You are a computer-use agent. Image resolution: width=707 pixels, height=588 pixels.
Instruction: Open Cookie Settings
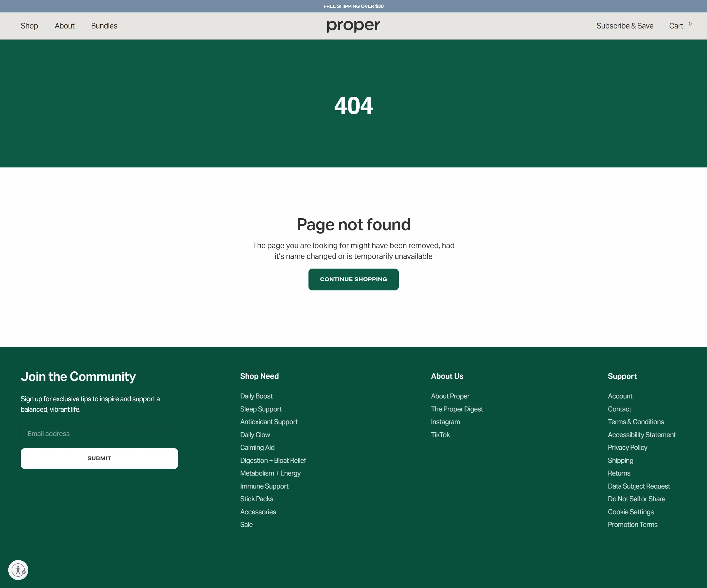click(x=630, y=512)
